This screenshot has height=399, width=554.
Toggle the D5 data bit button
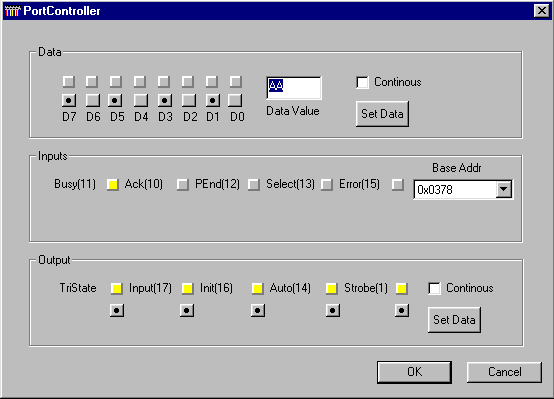pyautogui.click(x=116, y=100)
